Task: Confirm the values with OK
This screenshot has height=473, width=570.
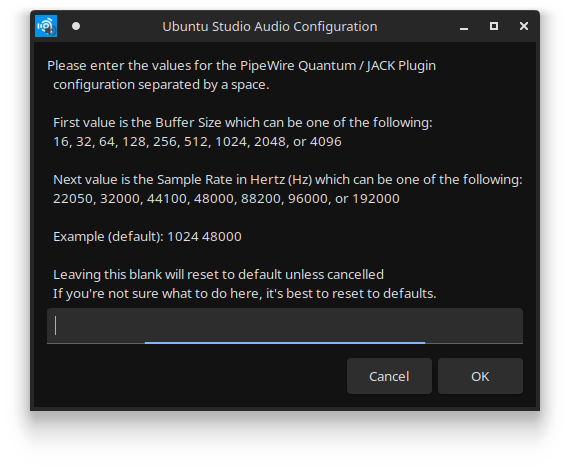Action: tap(480, 376)
